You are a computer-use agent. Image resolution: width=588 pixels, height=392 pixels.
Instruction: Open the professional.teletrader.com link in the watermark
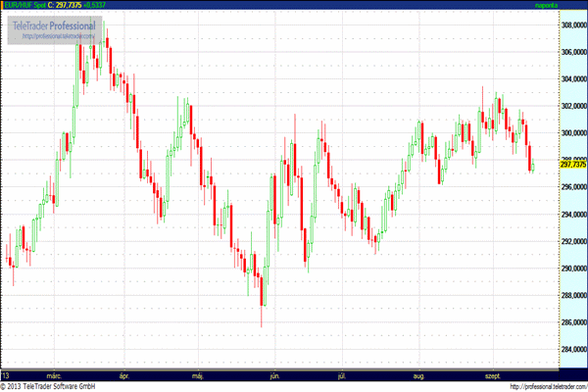(57, 37)
